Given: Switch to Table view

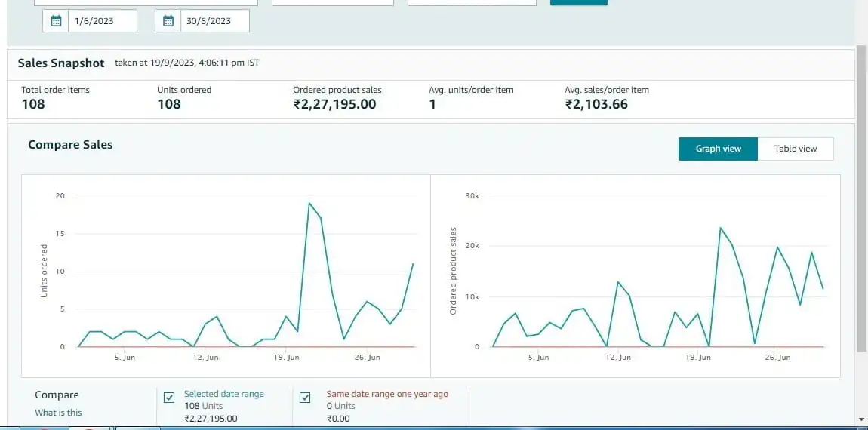Looking at the screenshot, I should pyautogui.click(x=796, y=149).
